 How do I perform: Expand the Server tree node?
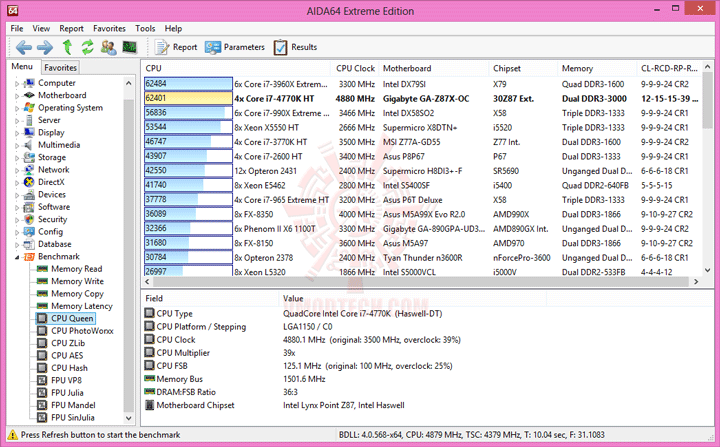point(17,121)
